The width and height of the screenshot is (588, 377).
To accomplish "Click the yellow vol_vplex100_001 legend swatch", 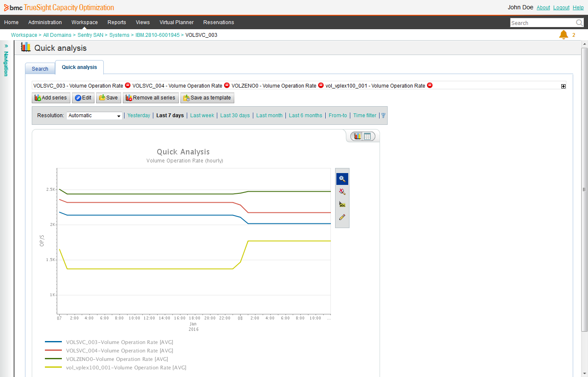I will click(53, 367).
